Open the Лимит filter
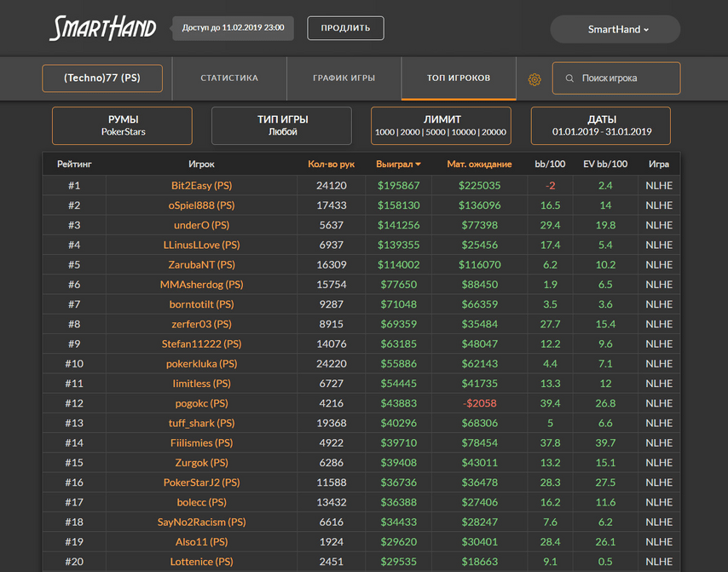Screen dimensions: 728x572 pos(441,126)
